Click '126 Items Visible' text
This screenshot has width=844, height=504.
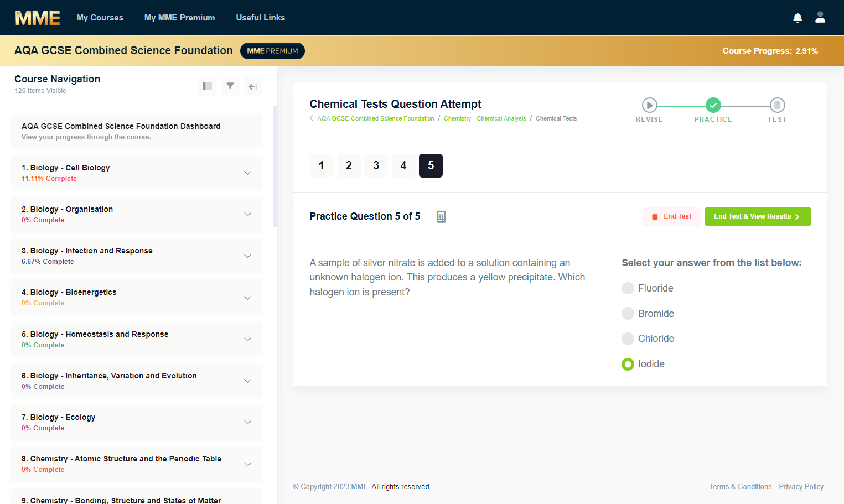(40, 91)
